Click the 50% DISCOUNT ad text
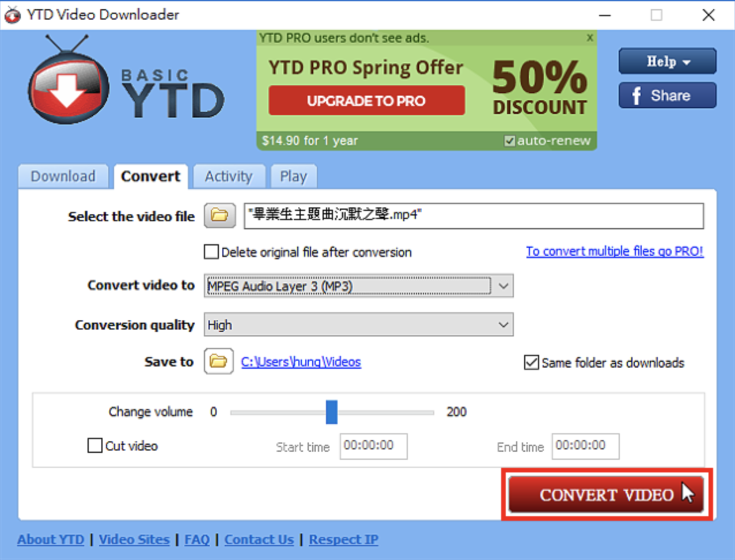Image resolution: width=735 pixels, height=560 pixels. click(540, 88)
